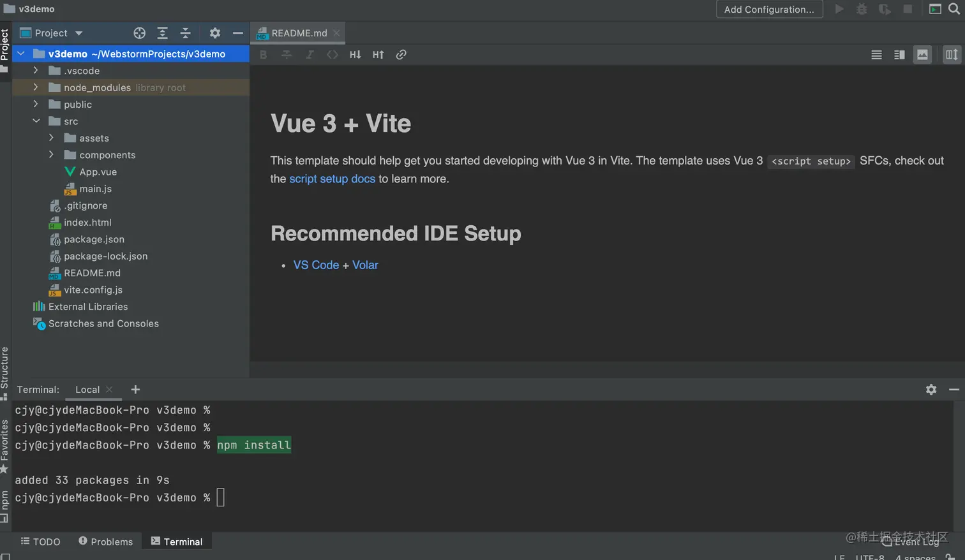Click the terminal prompt cursor line
965x560 pixels.
click(x=220, y=497)
